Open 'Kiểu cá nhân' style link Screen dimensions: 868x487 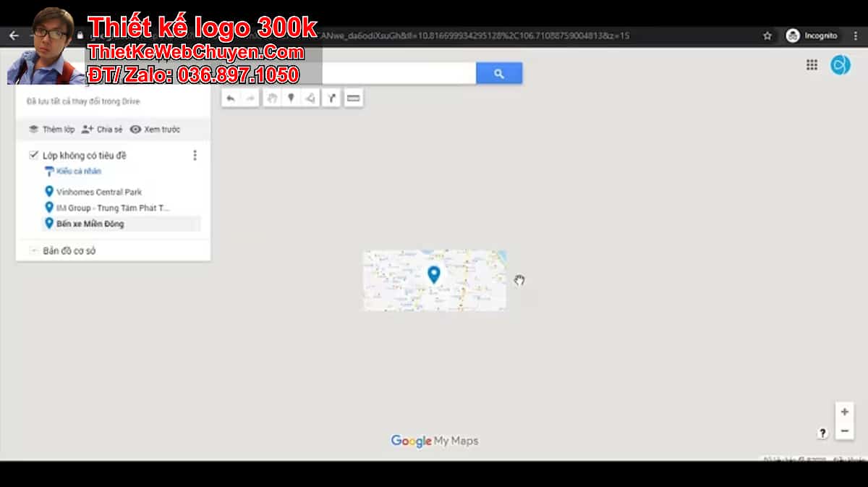[x=78, y=171]
